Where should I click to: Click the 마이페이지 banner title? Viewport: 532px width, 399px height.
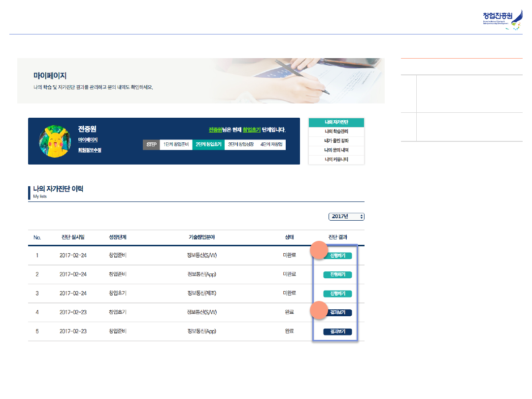click(x=50, y=76)
